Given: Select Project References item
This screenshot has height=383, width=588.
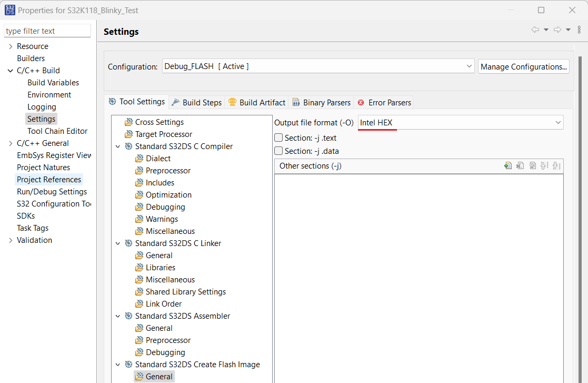Looking at the screenshot, I should 49,179.
